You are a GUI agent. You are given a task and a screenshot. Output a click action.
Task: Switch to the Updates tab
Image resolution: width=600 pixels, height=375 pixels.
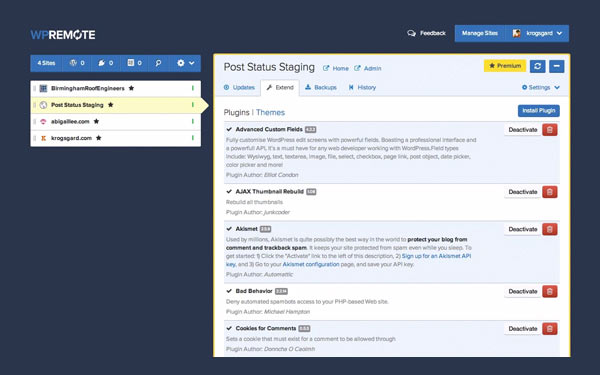239,88
